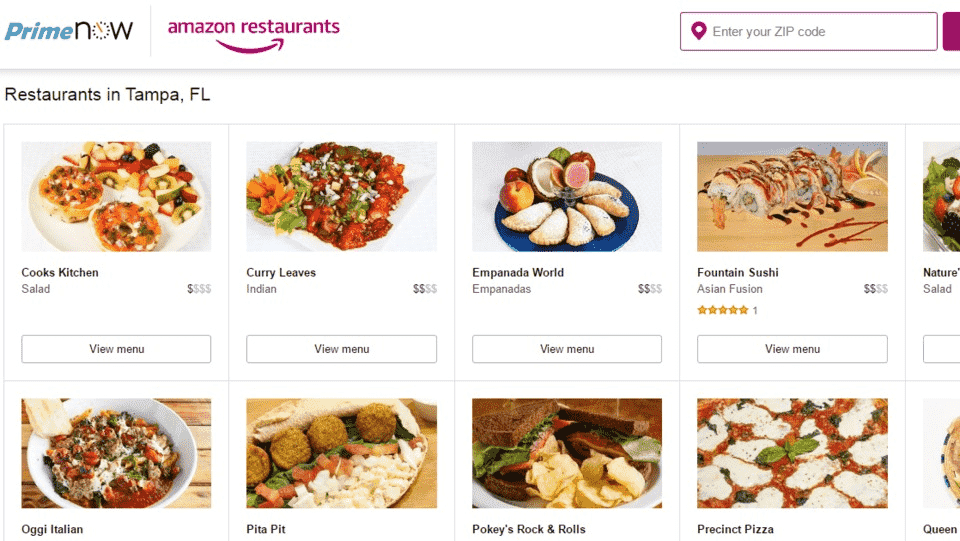Click the location pin icon
This screenshot has height=541, width=960.
(698, 31)
